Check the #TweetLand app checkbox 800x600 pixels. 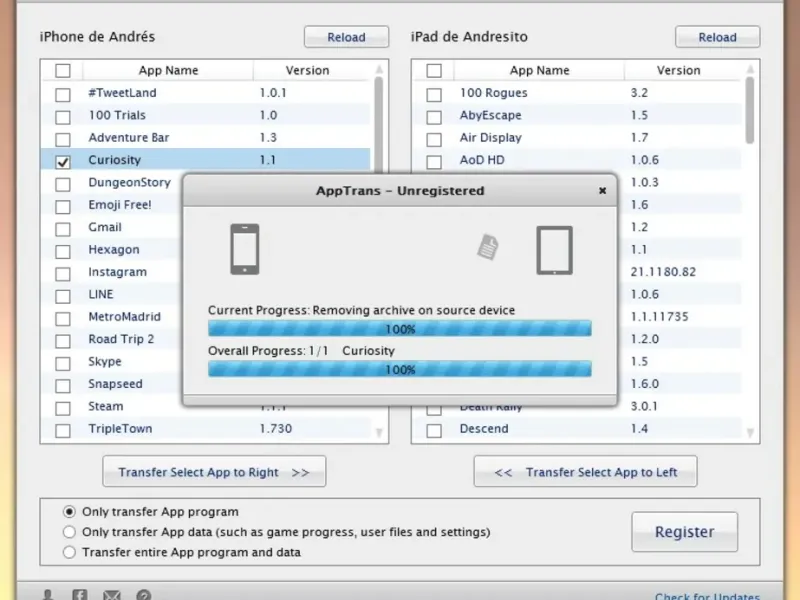click(63, 94)
